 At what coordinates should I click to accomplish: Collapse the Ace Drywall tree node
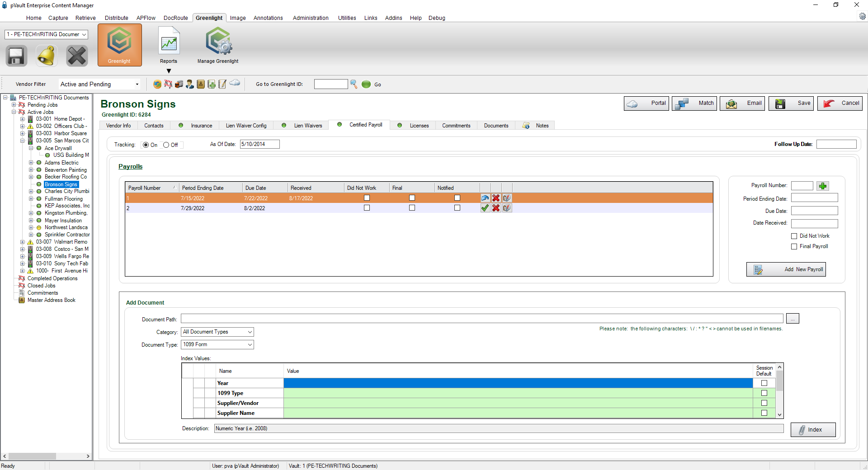click(31, 148)
